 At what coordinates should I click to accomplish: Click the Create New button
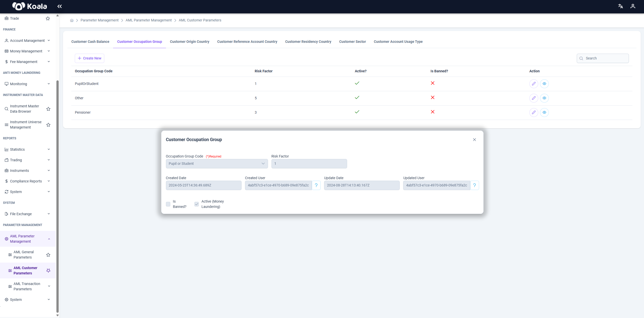click(x=89, y=58)
